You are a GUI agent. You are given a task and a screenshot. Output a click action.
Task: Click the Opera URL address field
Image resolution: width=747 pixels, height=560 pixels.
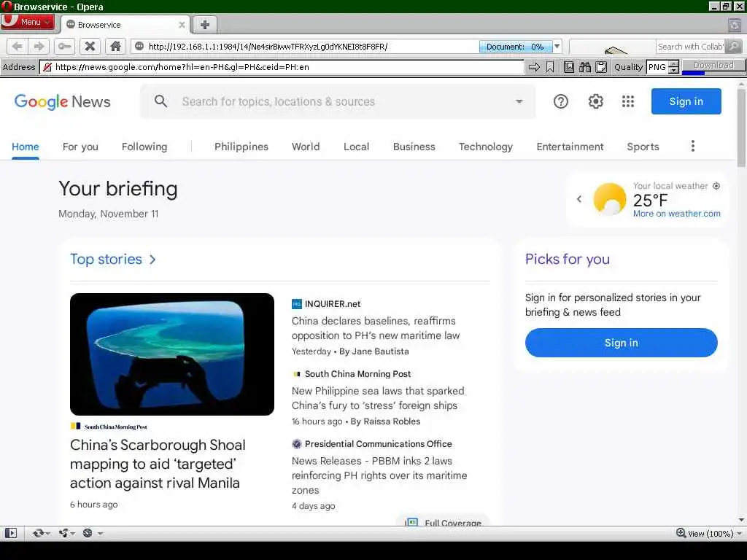[305, 46]
